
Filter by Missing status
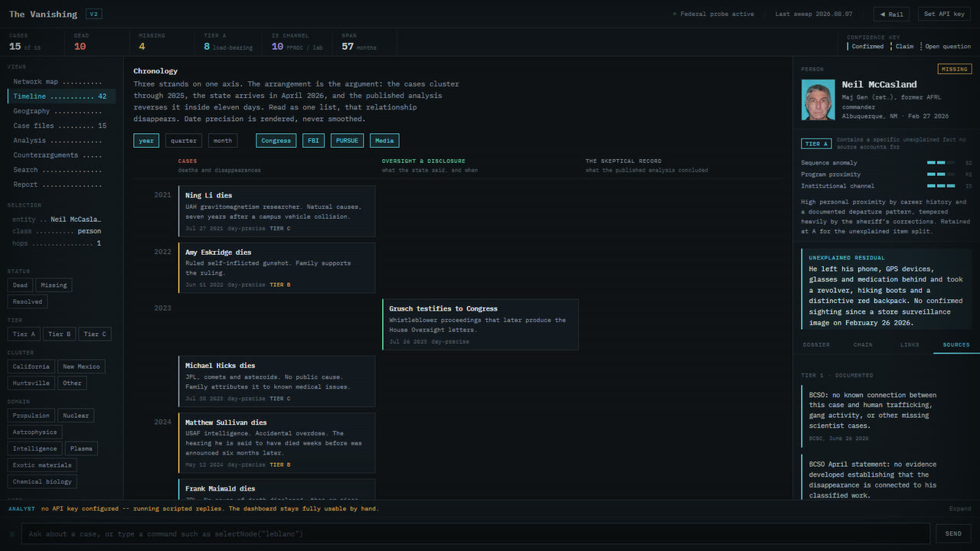[54, 285]
